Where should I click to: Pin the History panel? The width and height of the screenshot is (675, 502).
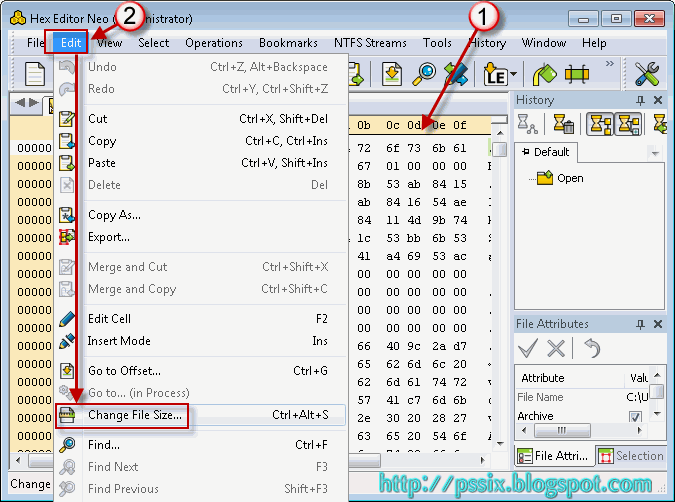click(641, 100)
